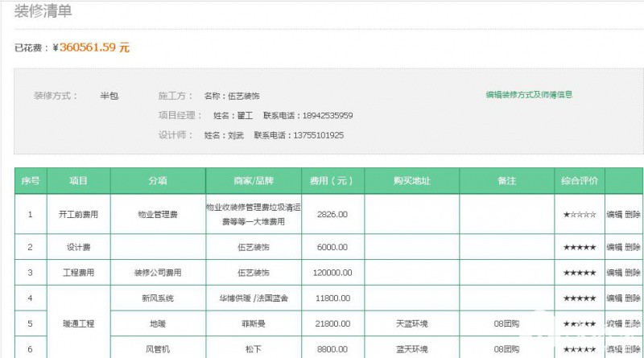644x358 pixels.
Task: Open 编辑装修方式及师傅信息 link
Action: point(529,95)
